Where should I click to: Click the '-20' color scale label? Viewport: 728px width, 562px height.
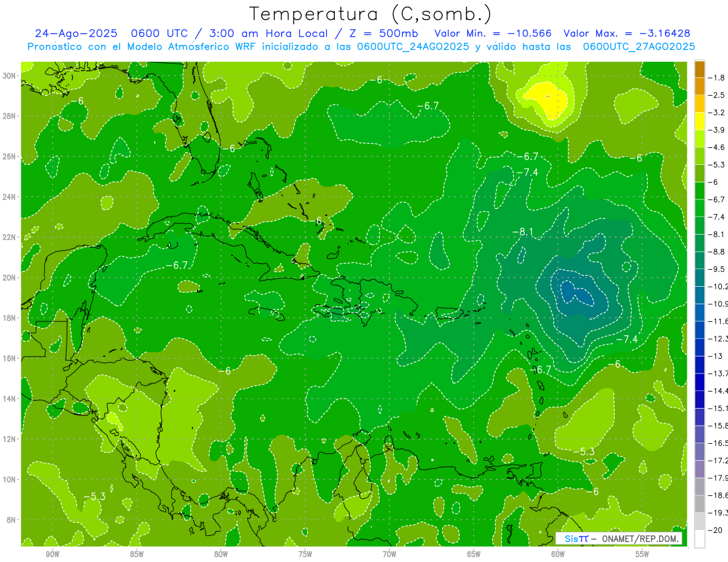(x=715, y=530)
